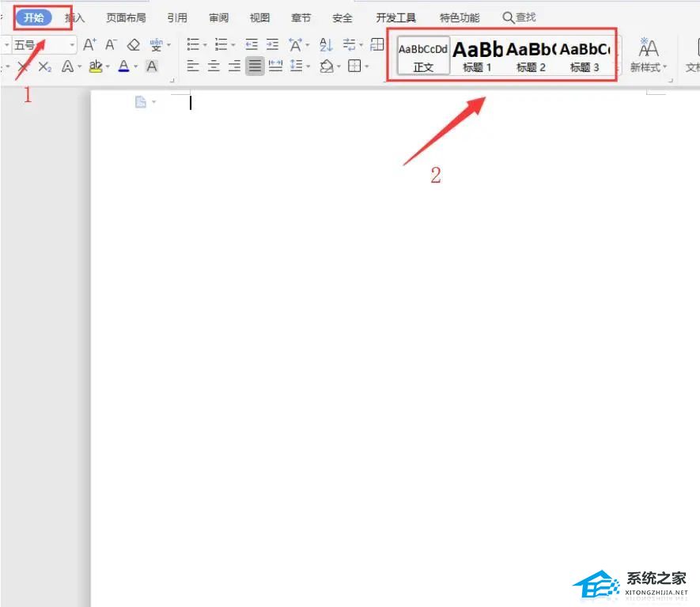
Task: Click the distributed alignment icon
Action: pos(275,66)
